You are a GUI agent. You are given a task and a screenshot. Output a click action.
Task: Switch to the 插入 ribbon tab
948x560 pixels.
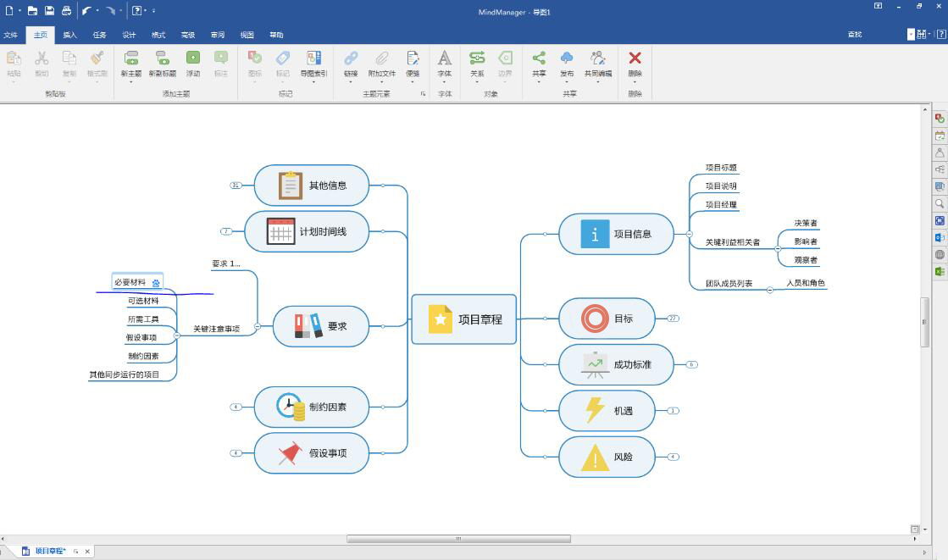pyautogui.click(x=69, y=35)
